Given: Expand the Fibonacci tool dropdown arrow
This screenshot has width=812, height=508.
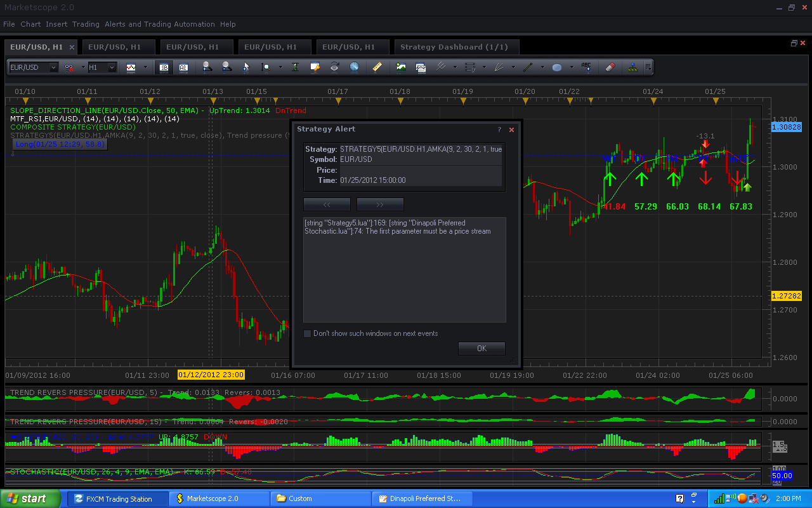Looking at the screenshot, I should click(x=484, y=67).
